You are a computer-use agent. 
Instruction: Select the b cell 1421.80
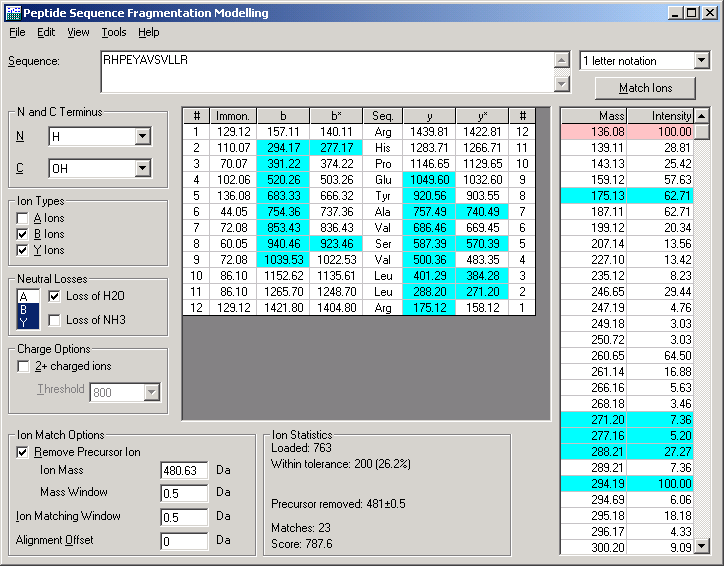tap(284, 308)
